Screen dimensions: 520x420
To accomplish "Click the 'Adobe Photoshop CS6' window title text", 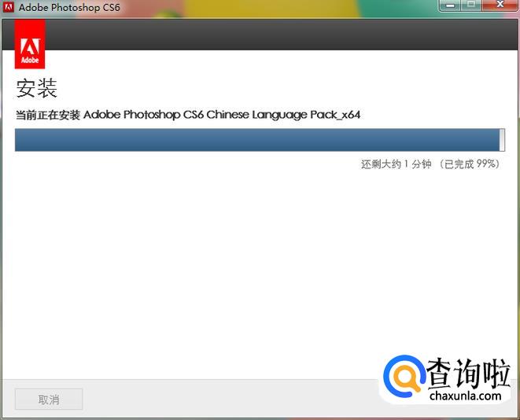I will tap(69, 7).
